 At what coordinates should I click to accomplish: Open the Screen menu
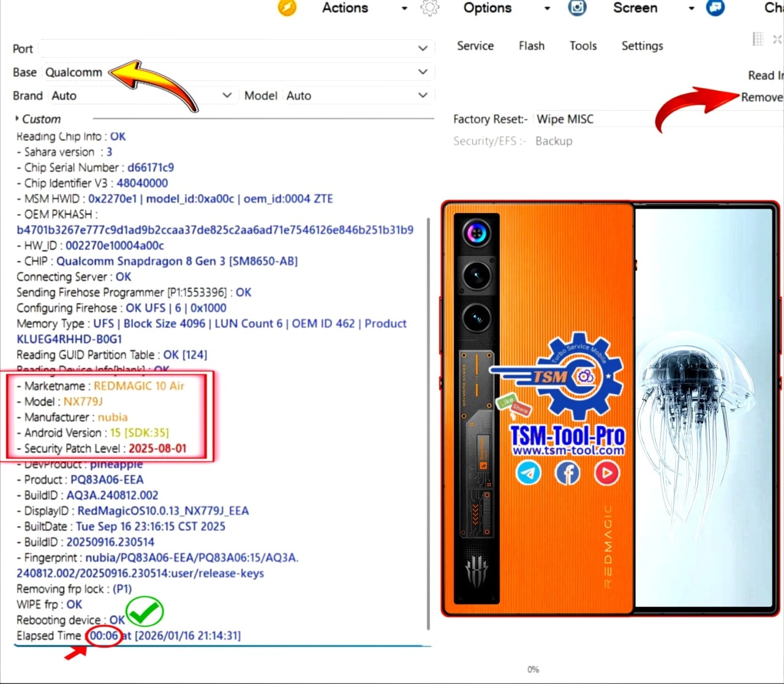tap(635, 8)
